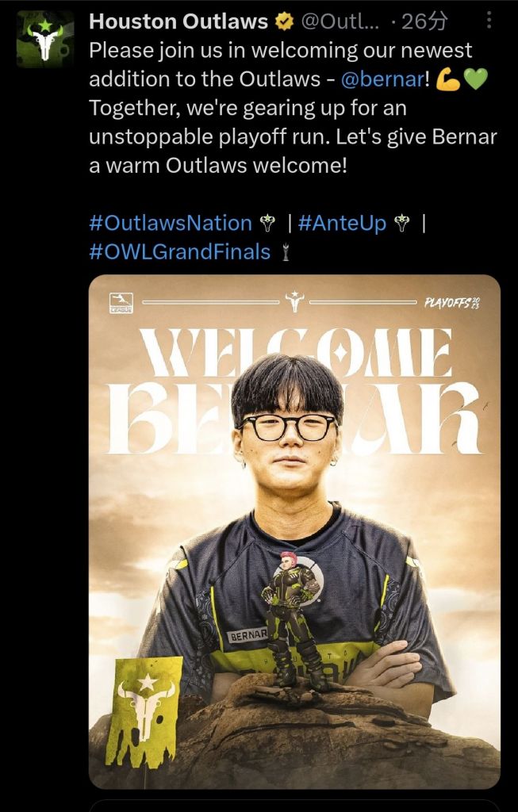This screenshot has width=518, height=812.
Task: Open the three-dot more options menu
Action: point(489,21)
